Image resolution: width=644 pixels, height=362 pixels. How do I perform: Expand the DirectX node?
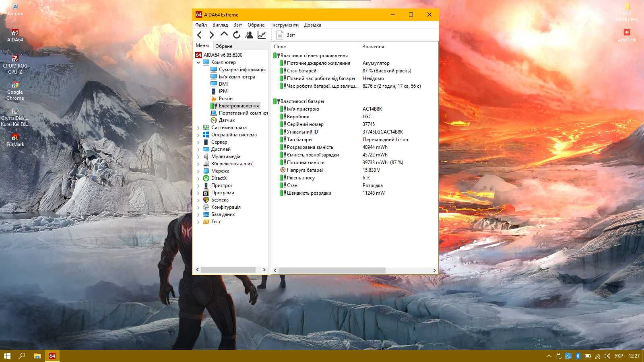tap(198, 178)
